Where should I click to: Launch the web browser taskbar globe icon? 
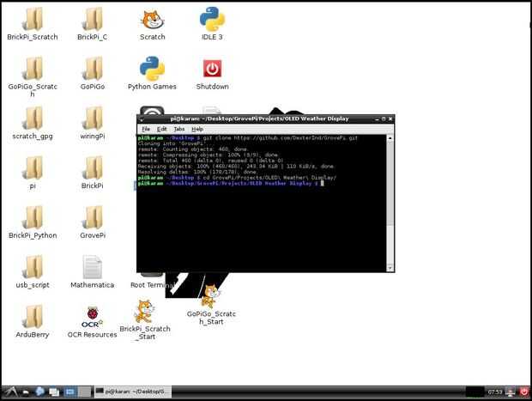(x=39, y=392)
